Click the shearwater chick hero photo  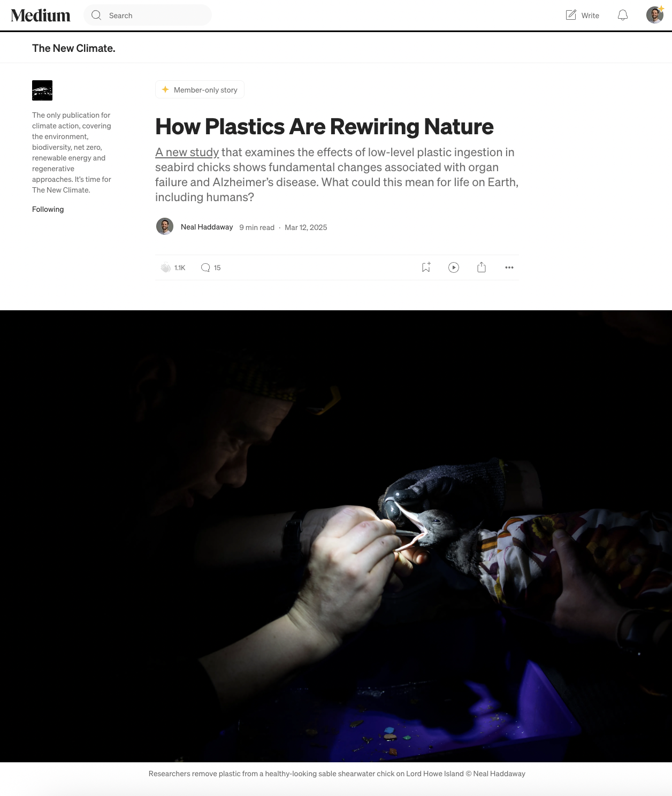pyautogui.click(x=336, y=536)
